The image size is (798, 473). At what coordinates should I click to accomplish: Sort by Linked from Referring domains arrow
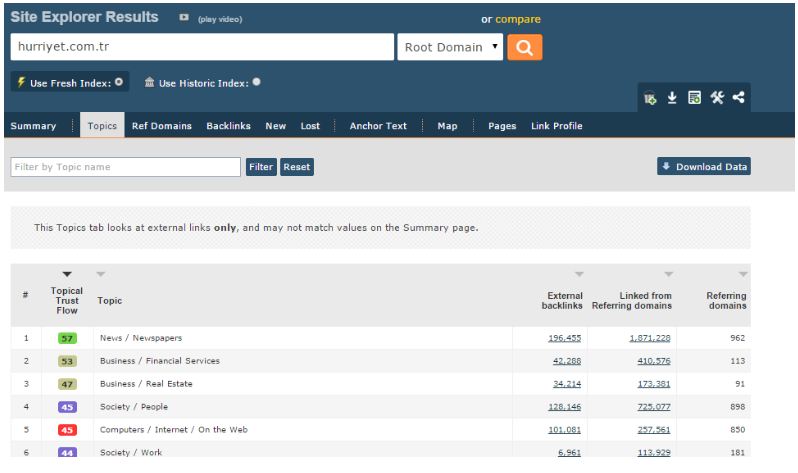(669, 274)
